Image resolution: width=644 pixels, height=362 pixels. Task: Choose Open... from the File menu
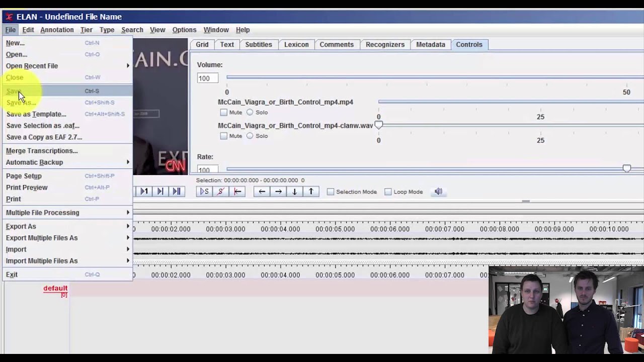click(67, 54)
